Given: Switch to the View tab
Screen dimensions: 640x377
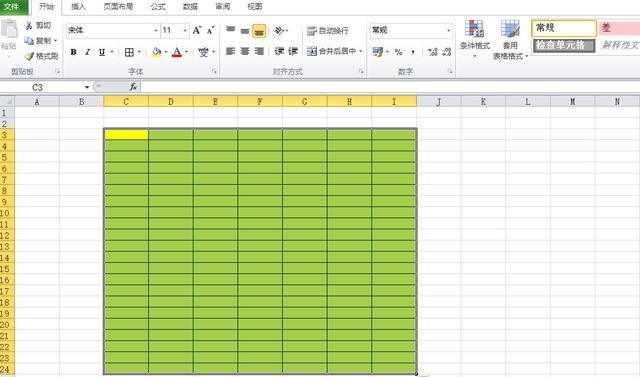Looking at the screenshot, I should pos(255,7).
